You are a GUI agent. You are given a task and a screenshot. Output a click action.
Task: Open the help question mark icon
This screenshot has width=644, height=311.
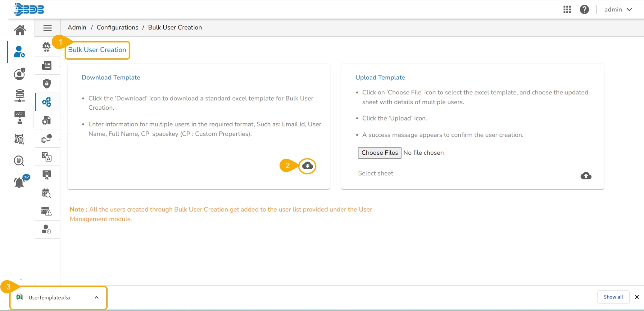coord(584,10)
